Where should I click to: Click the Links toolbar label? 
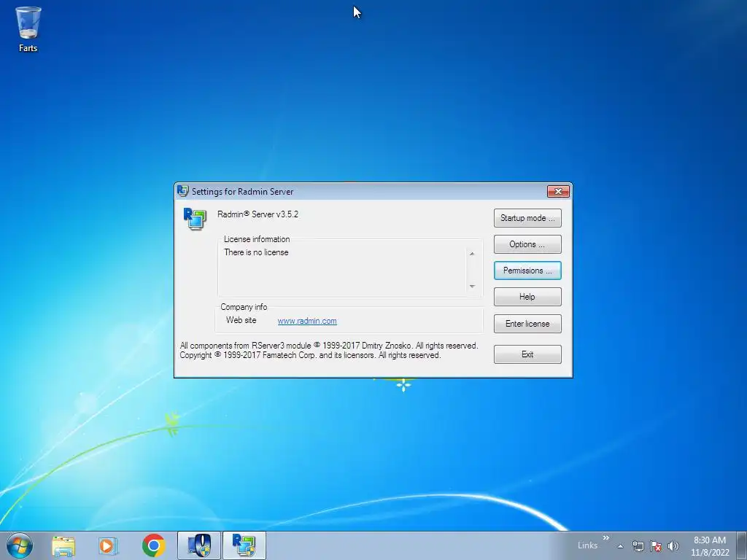pos(587,545)
